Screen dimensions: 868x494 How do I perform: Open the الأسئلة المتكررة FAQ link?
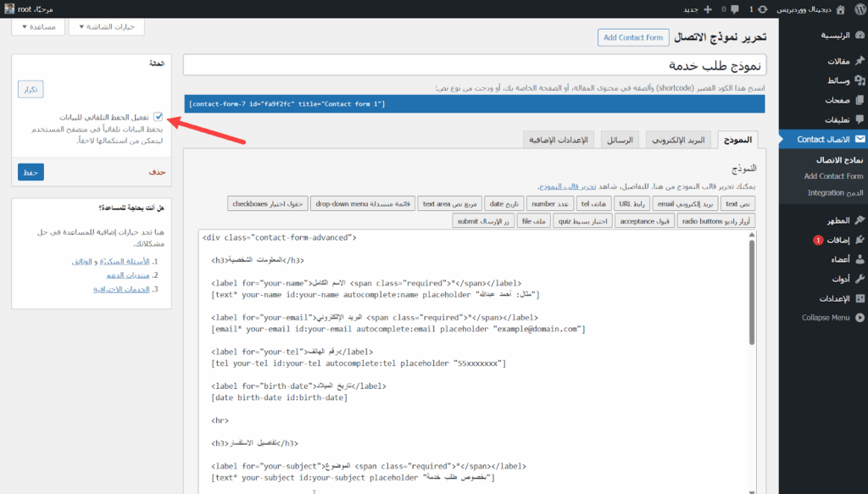[x=125, y=261]
